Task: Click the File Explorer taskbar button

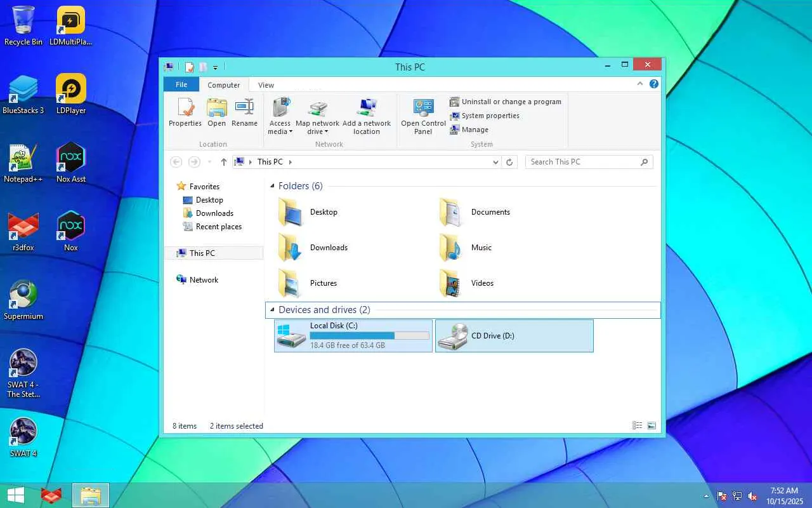Action: (91, 495)
